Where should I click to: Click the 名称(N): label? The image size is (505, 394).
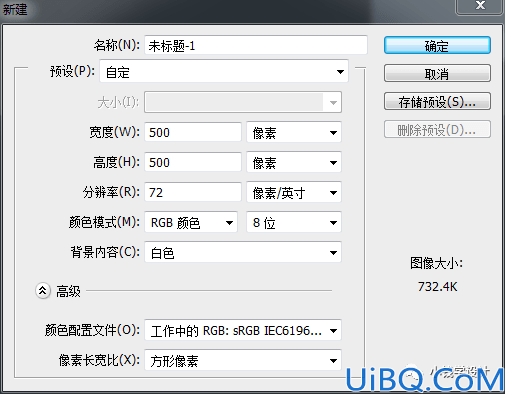coord(117,45)
